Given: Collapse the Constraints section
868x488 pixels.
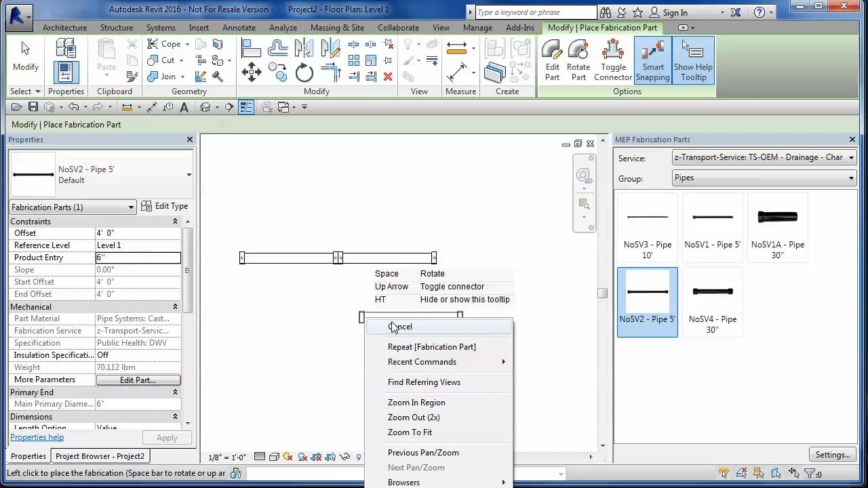Looking at the screenshot, I should click(176, 222).
